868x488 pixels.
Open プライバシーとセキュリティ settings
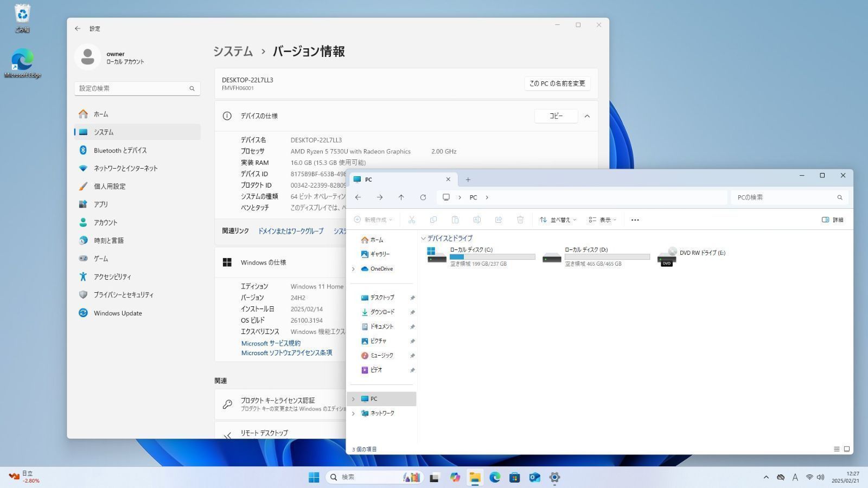137,294
